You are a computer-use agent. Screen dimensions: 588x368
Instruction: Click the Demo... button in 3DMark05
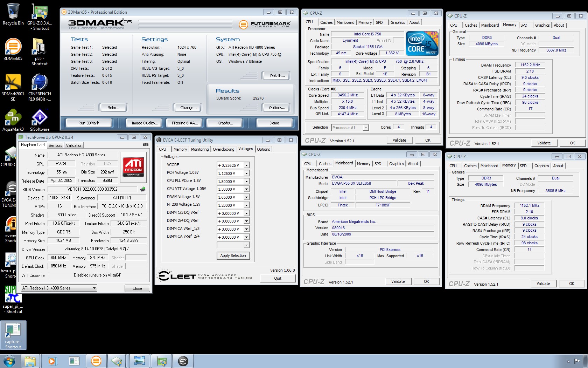[x=276, y=123]
